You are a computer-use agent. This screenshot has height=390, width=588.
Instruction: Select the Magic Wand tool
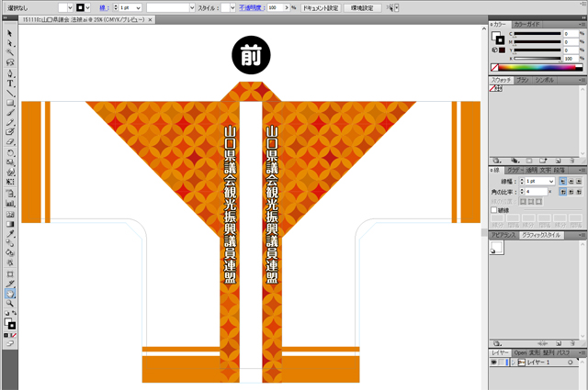[10, 52]
